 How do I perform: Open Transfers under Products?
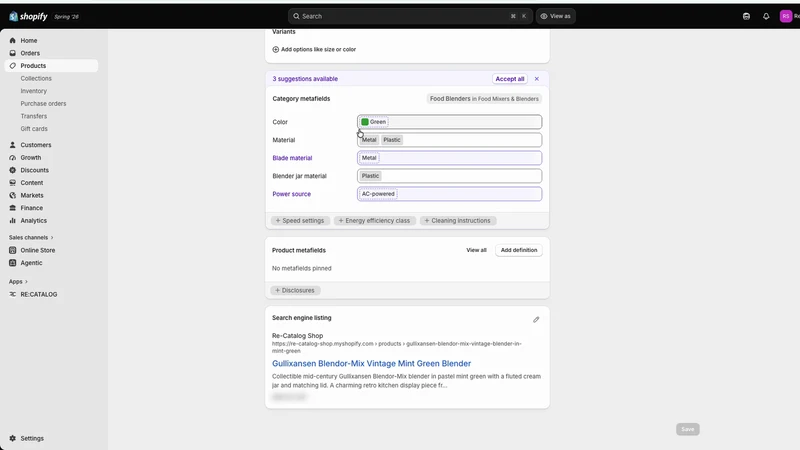pyautogui.click(x=34, y=116)
